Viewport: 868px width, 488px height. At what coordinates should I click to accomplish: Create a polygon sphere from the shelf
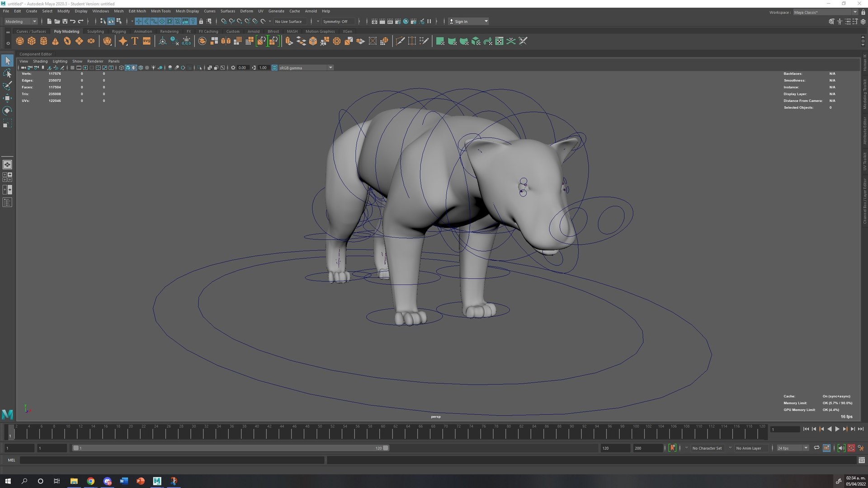pos(20,41)
